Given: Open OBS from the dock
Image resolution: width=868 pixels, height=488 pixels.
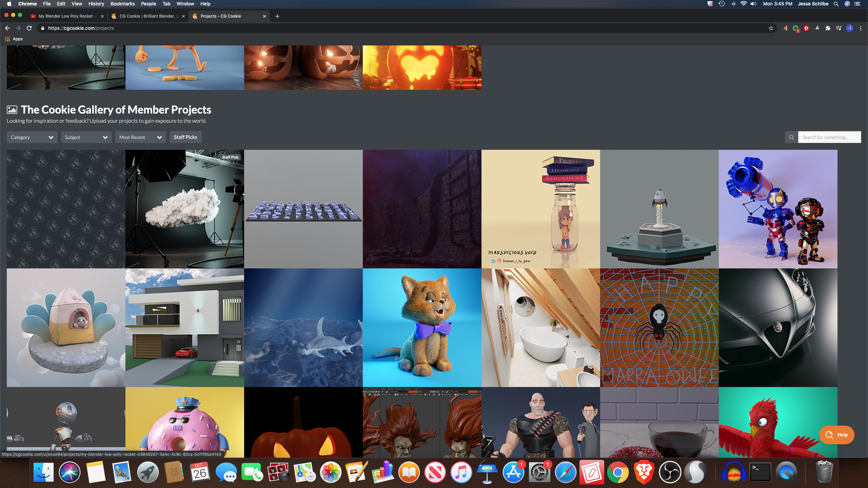Looking at the screenshot, I should click(x=670, y=472).
